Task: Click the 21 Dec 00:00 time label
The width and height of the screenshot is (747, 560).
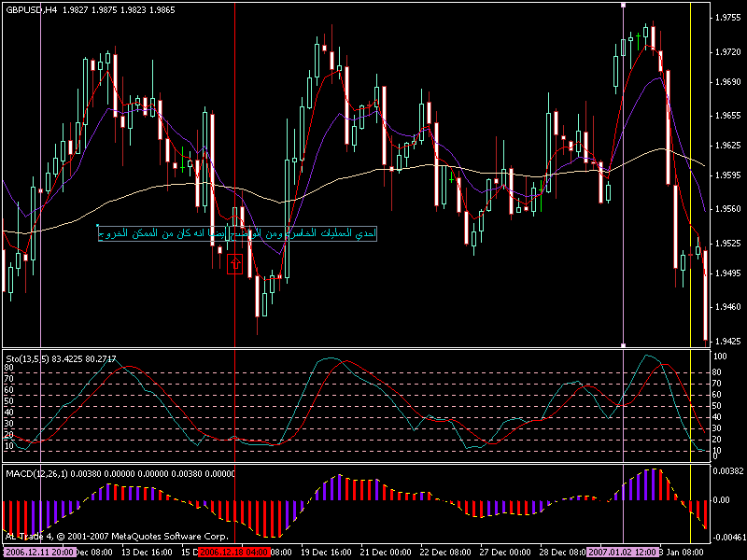Action: tap(385, 553)
